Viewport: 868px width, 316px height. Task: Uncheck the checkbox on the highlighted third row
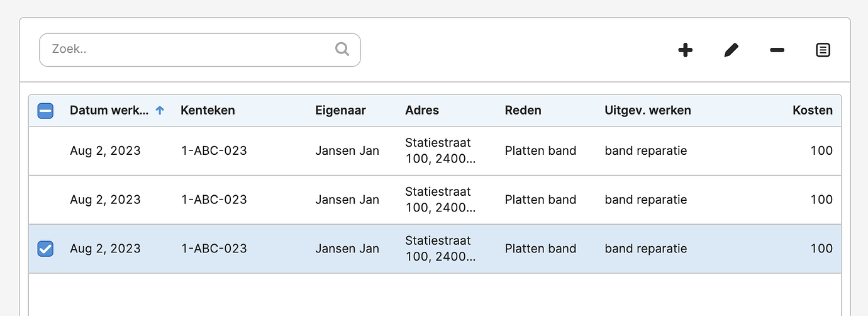click(x=45, y=249)
